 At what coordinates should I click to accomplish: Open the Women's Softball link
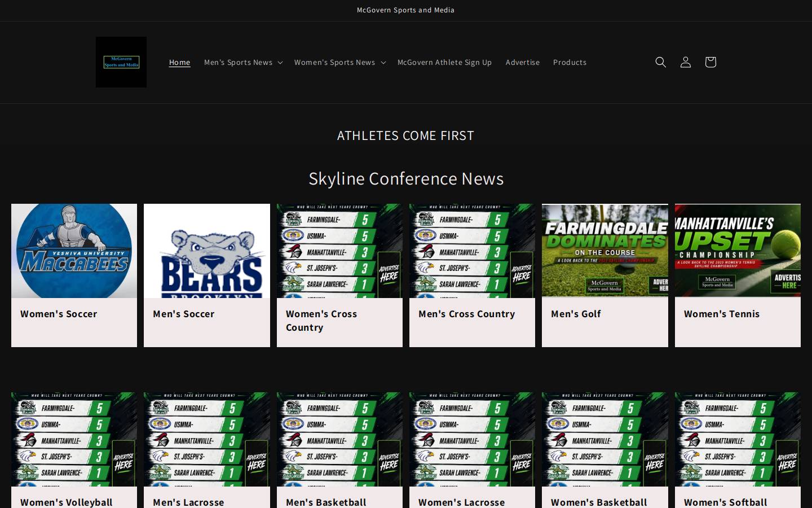click(x=726, y=502)
